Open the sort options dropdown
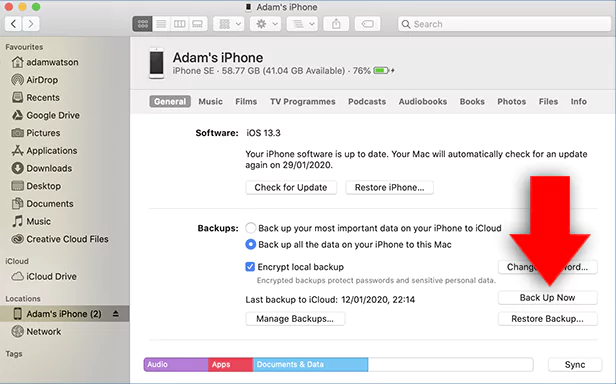This screenshot has height=384, width=616. (x=302, y=24)
